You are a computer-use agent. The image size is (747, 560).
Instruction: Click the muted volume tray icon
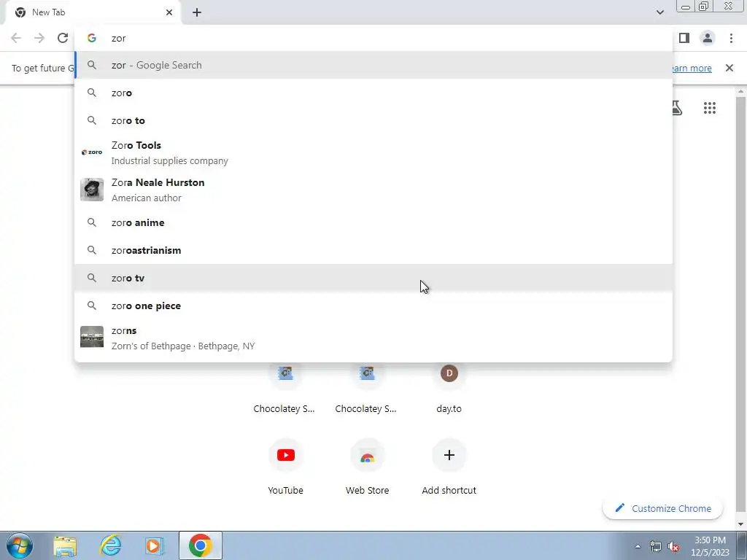[673, 546]
